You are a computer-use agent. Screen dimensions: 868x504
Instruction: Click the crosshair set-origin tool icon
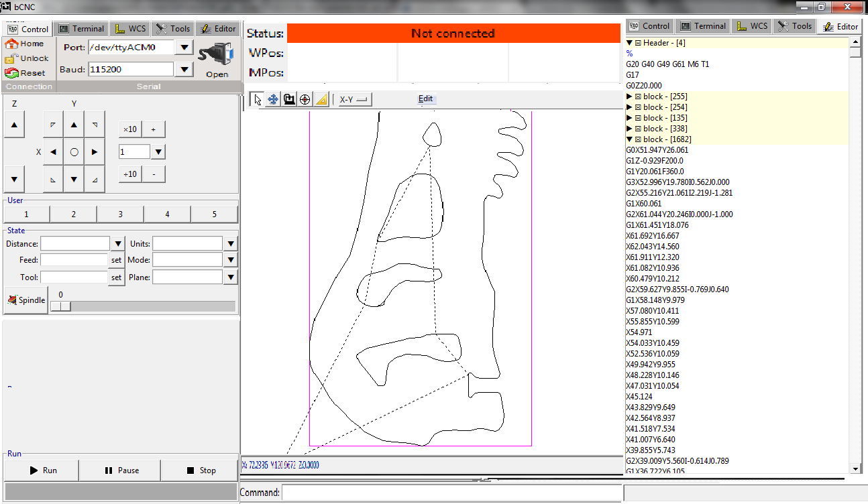tap(305, 99)
